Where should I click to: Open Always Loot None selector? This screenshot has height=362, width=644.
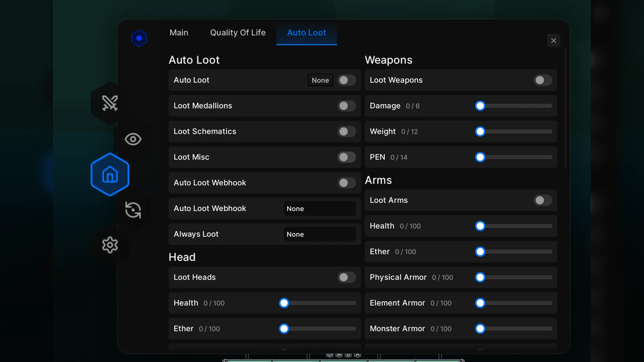pos(319,234)
